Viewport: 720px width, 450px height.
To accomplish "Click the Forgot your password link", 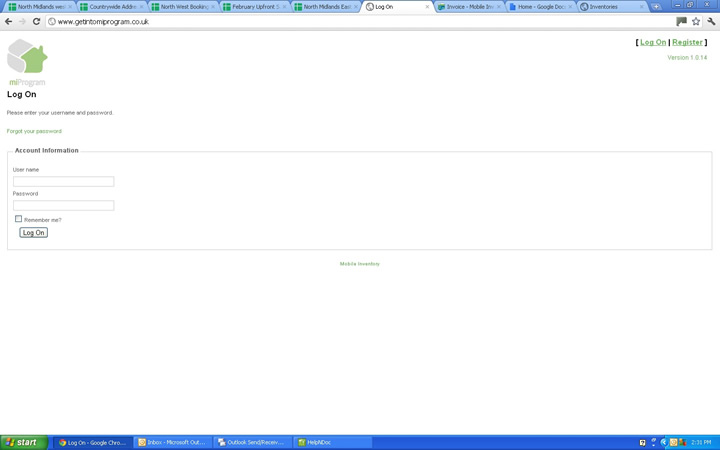I will click(x=34, y=131).
